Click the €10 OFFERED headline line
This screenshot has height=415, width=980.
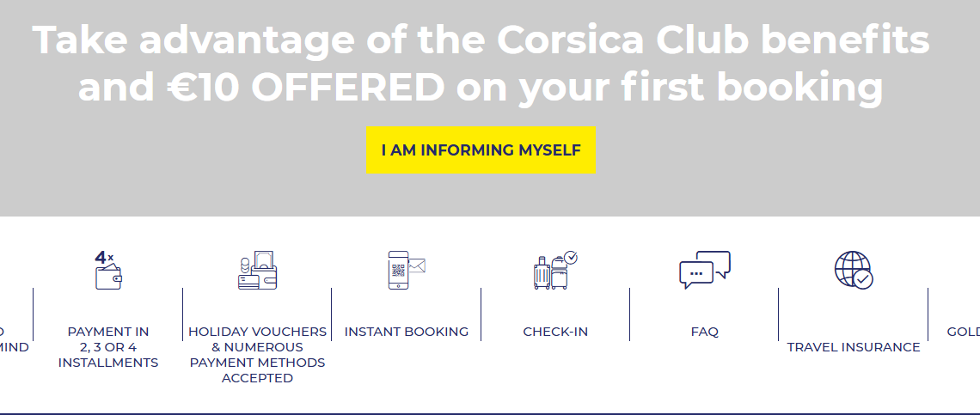(x=481, y=86)
